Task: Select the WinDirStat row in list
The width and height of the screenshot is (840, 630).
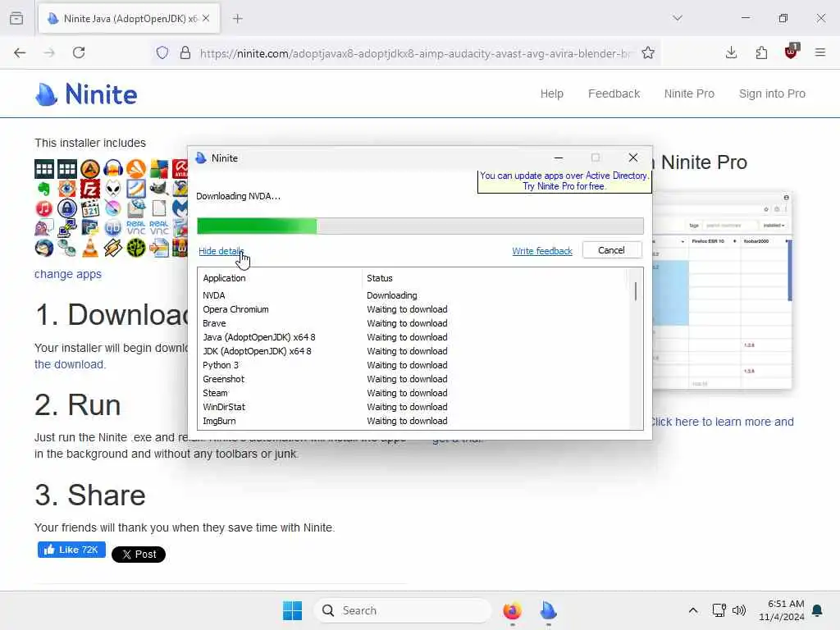Action: [x=413, y=407]
